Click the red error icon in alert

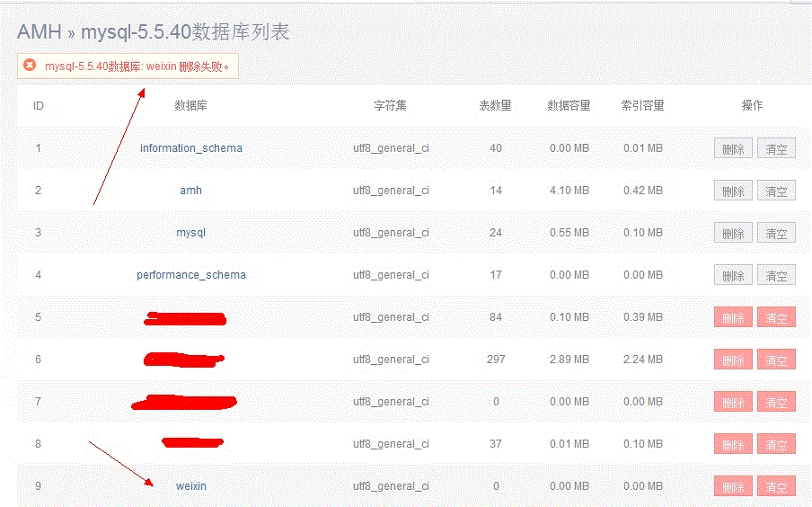30,66
